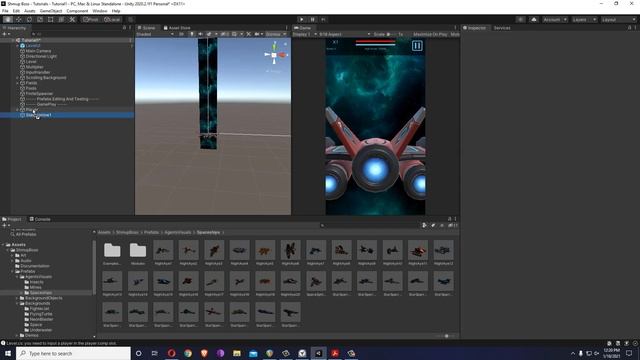This screenshot has width=640, height=360.
Task: Switch to the Services tab
Action: (502, 28)
